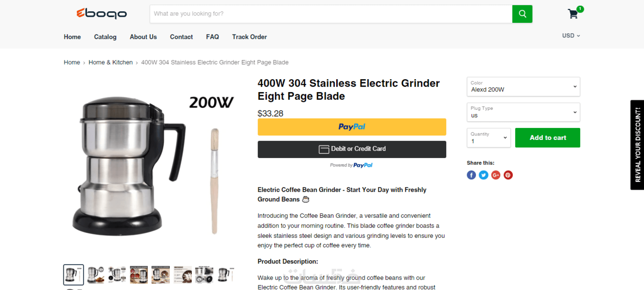The width and height of the screenshot is (644, 290).
Task: Open the shopping cart icon
Action: 573,14
